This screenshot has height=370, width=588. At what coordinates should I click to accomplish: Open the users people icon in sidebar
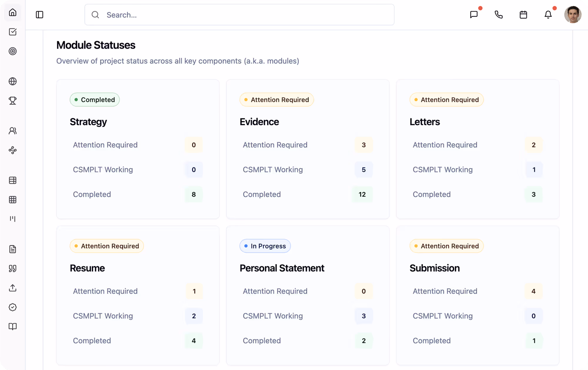click(13, 131)
